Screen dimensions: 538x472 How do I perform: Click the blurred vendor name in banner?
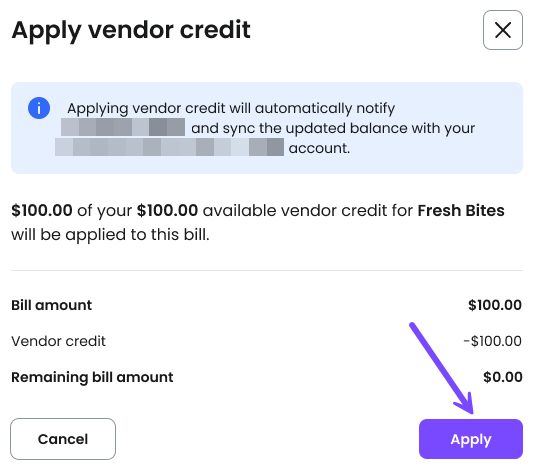point(123,127)
